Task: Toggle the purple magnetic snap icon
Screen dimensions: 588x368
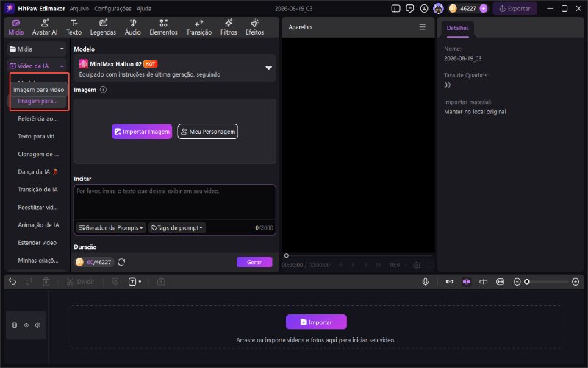Action: pyautogui.click(x=467, y=282)
